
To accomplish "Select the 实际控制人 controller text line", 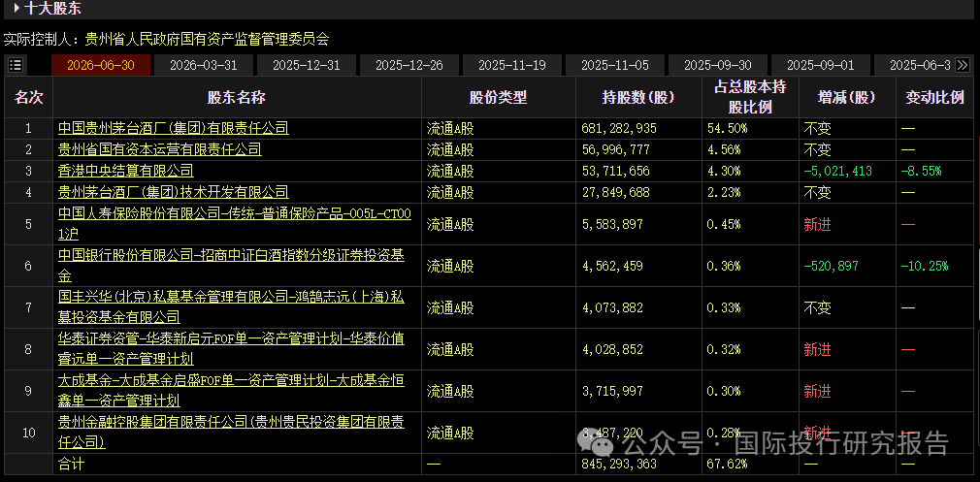I will pos(166,40).
